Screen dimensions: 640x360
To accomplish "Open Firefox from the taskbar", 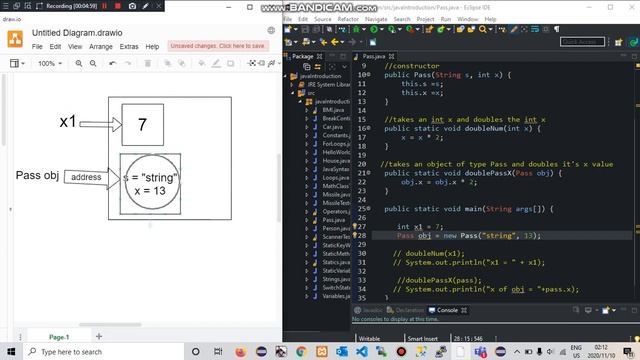I will point(241,352).
